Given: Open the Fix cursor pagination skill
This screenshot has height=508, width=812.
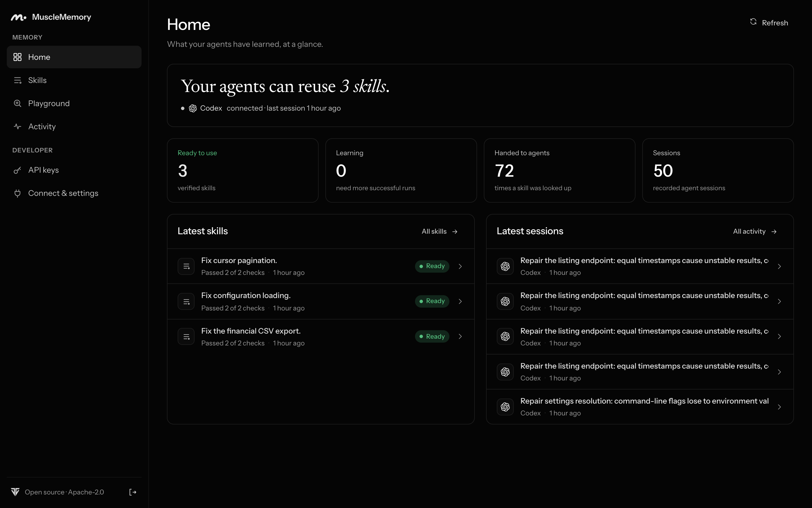Looking at the screenshot, I should point(321,266).
